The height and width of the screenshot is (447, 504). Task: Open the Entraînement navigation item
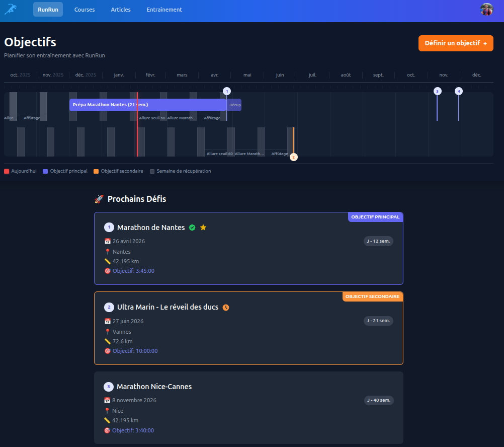(x=164, y=10)
